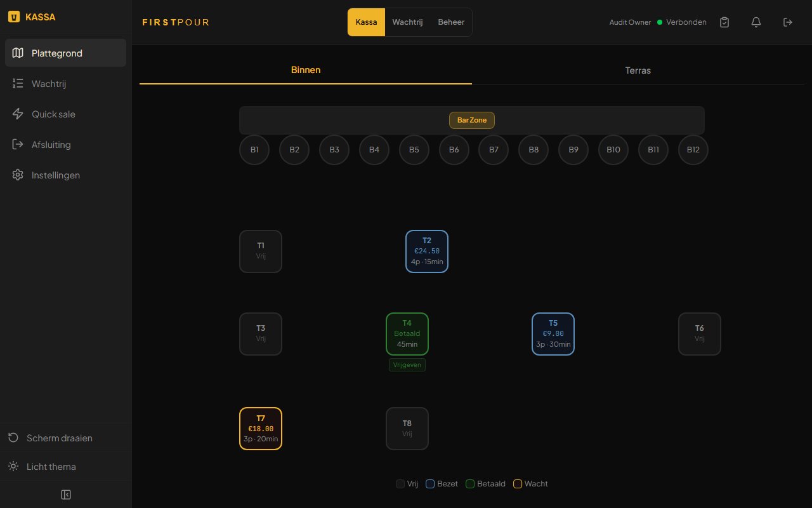Open the notifications bell
Screen dimensions: 812x508
click(x=756, y=22)
